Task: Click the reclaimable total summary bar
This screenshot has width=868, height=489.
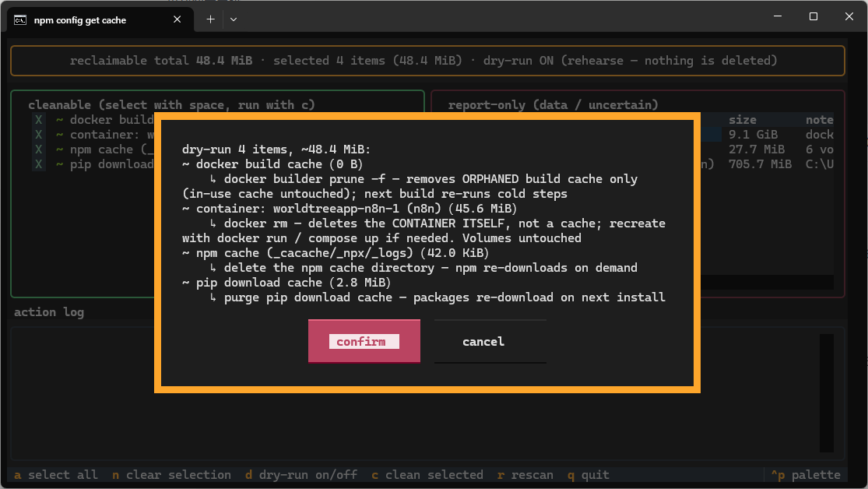Action: [427, 61]
